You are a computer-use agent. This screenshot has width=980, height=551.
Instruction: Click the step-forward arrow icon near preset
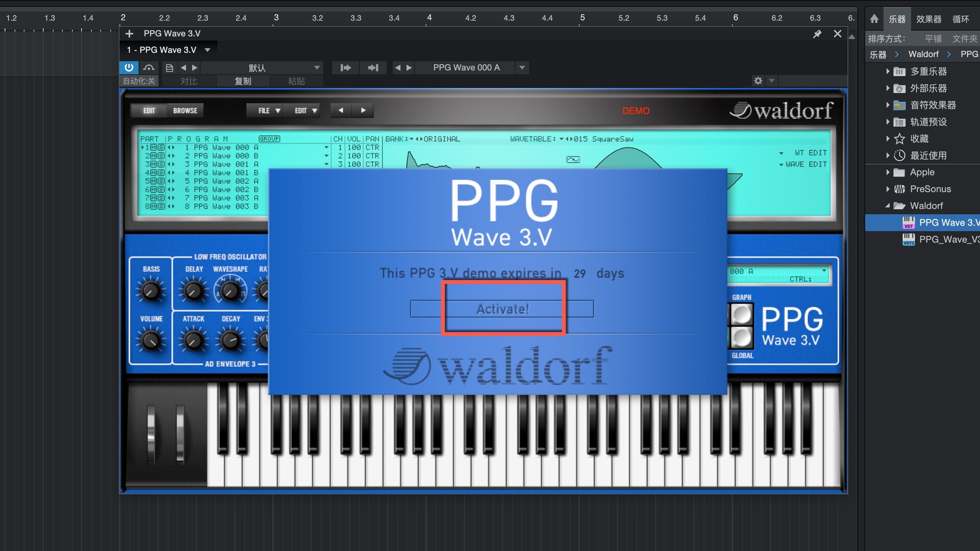pos(346,67)
